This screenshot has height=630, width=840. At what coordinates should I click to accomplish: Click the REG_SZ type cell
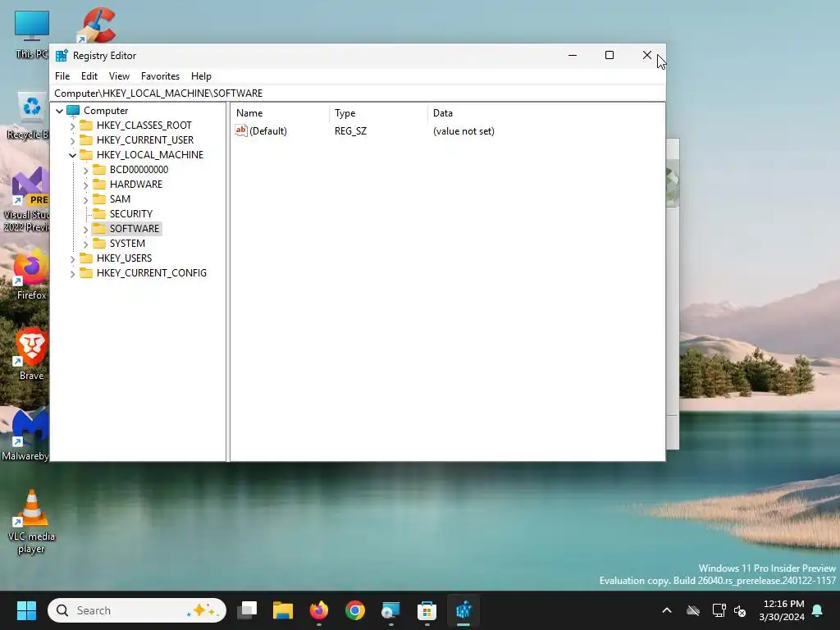(x=350, y=131)
